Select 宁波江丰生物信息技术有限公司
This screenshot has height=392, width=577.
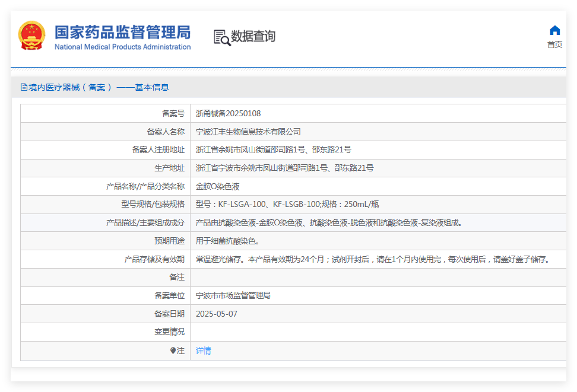(x=248, y=132)
